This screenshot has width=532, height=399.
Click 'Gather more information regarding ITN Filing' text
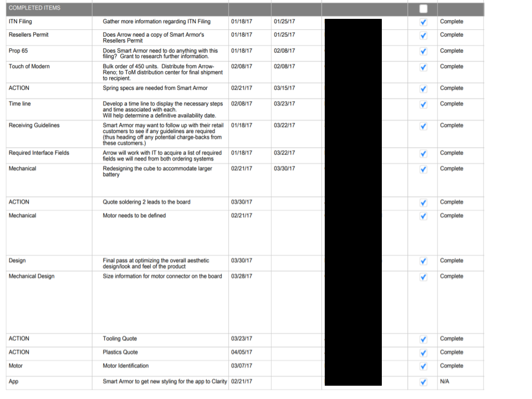click(x=156, y=22)
